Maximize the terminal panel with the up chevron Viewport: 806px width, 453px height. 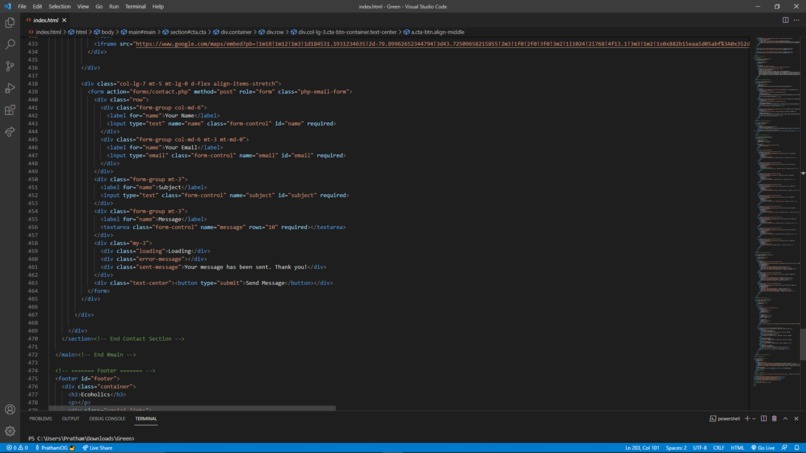[x=785, y=419]
